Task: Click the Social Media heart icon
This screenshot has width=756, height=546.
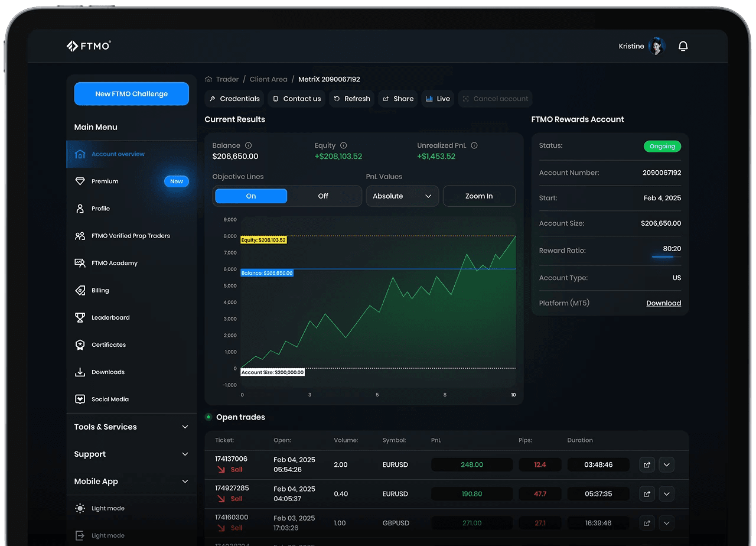Action: click(80, 399)
